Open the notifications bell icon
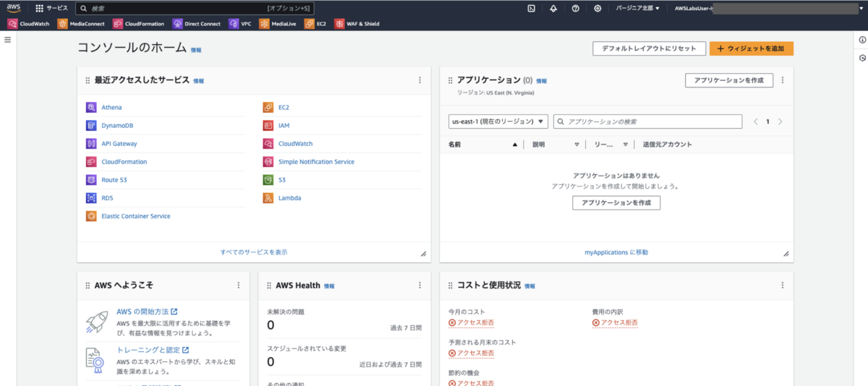This screenshot has width=868, height=386. pyautogui.click(x=553, y=8)
